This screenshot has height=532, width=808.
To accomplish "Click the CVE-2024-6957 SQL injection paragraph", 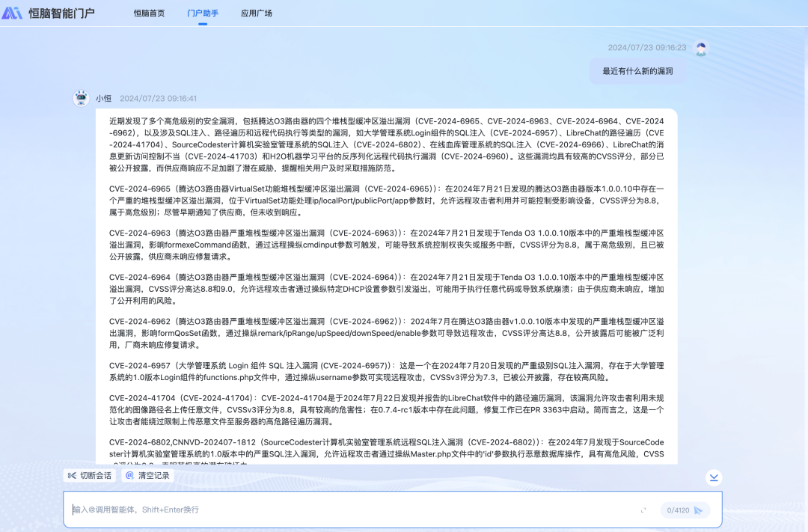I will [386, 371].
